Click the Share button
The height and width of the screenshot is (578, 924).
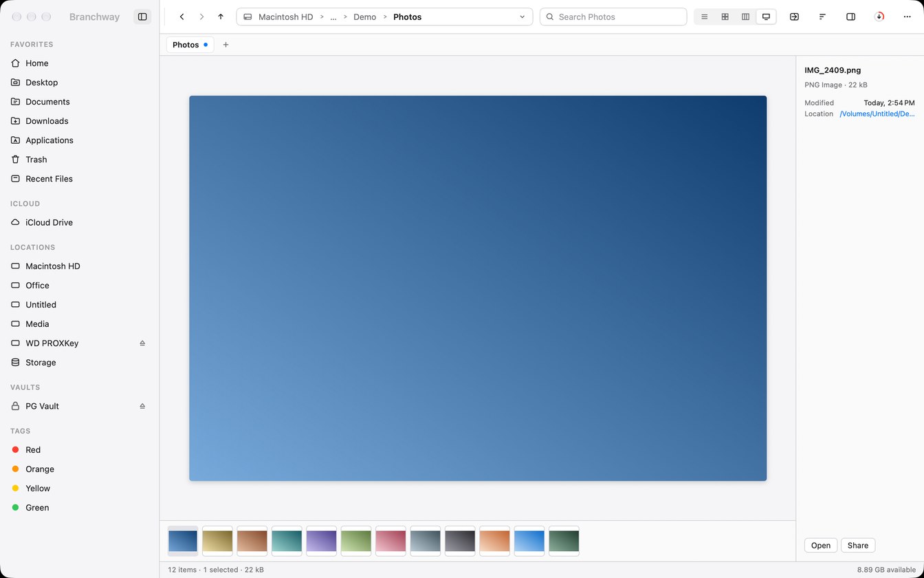tap(858, 546)
